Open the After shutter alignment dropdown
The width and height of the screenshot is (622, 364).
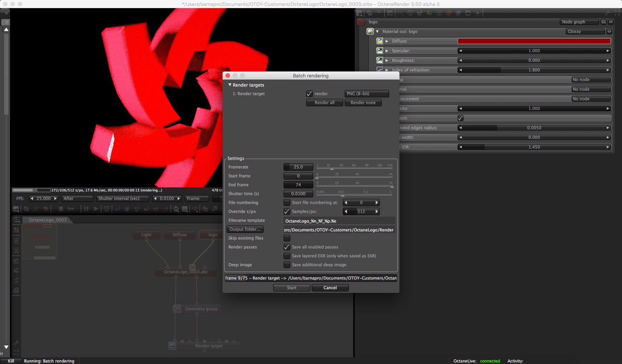[77, 198]
